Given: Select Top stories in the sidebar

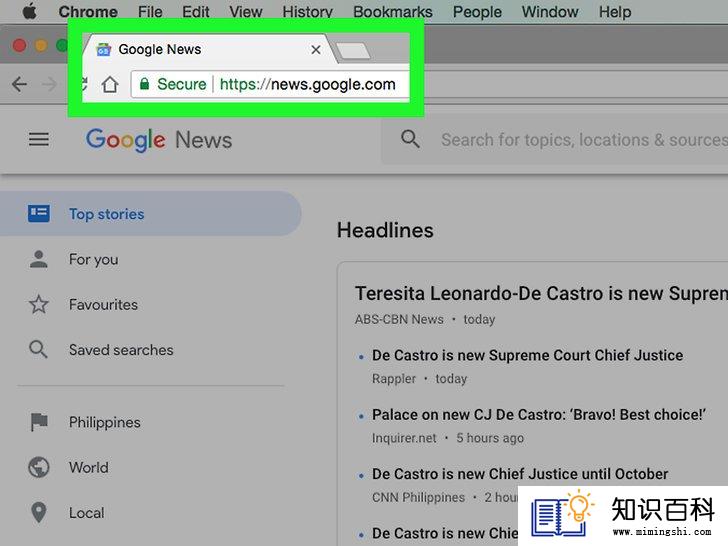Looking at the screenshot, I should [150, 214].
